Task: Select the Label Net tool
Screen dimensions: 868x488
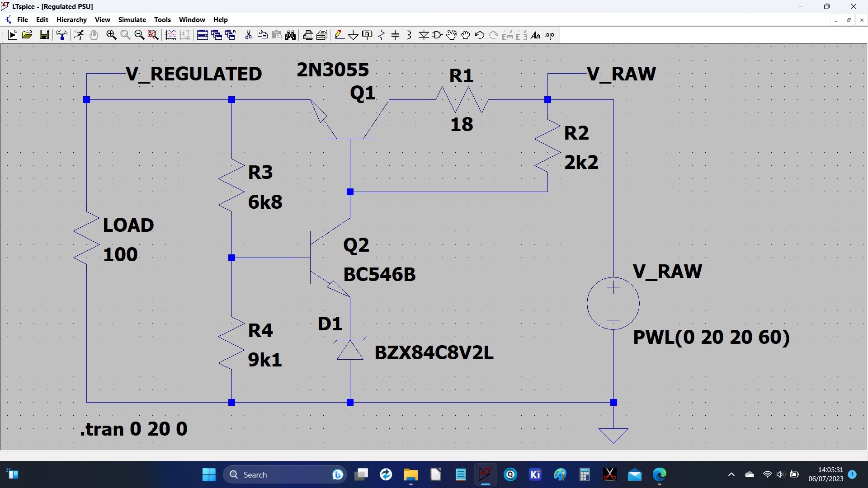Action: pos(368,35)
